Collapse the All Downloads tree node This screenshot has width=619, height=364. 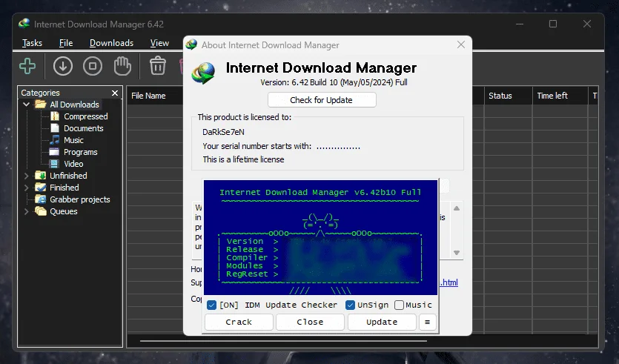[x=27, y=105]
